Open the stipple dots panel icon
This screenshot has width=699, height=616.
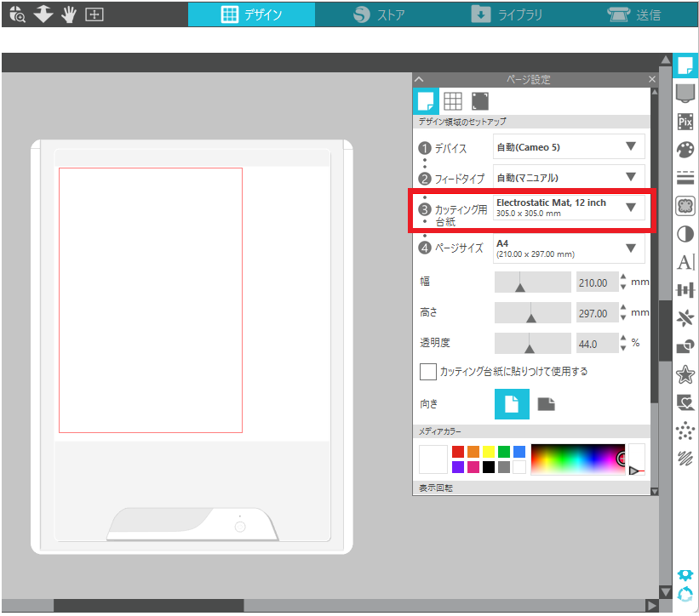point(685,431)
